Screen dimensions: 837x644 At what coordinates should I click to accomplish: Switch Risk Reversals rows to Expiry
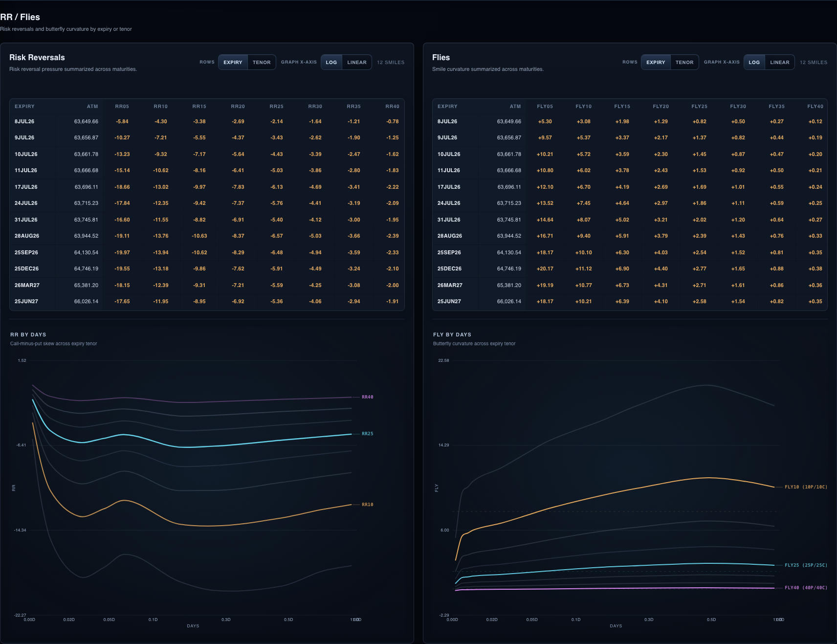pyautogui.click(x=233, y=62)
